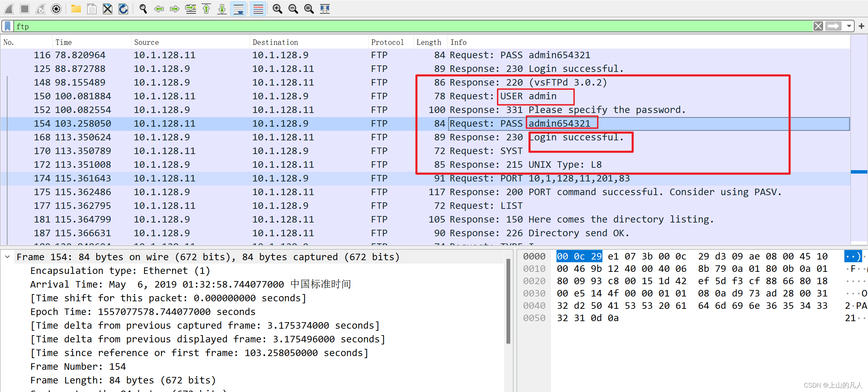Click hex offset 0040 row bytes
This screenshot has width=868, height=392.
click(x=692, y=306)
